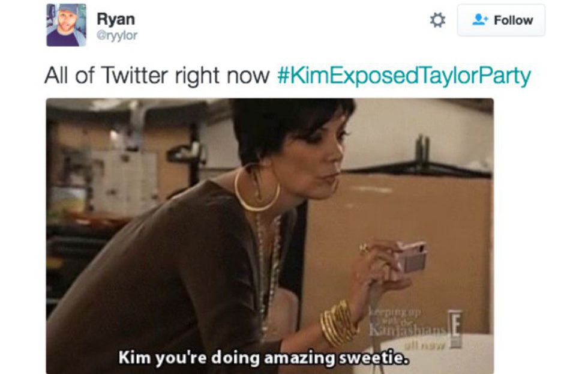
Task: Click the caption "Kim you're doing amazing sweetie."
Action: [263, 358]
